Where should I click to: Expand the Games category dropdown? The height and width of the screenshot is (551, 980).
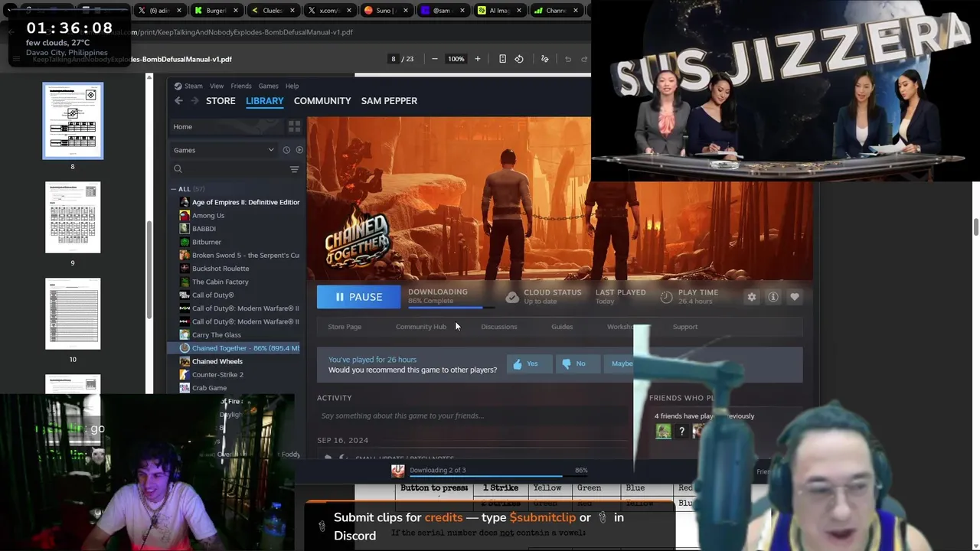click(x=224, y=150)
